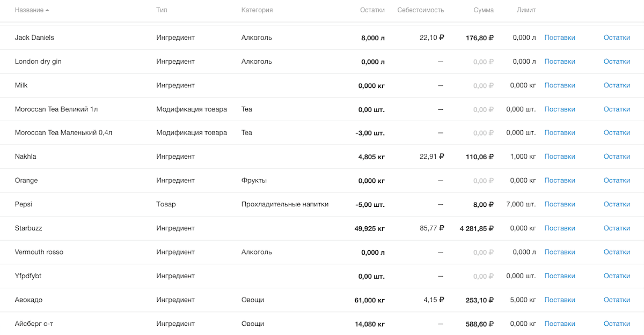This screenshot has width=644, height=335.
Task: Select the Авокадо name cell
Action: [28, 300]
